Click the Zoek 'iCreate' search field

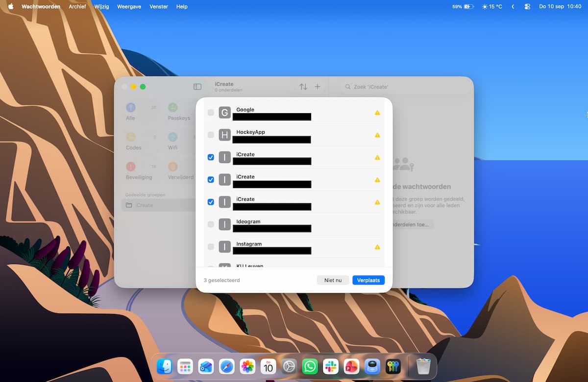(x=405, y=87)
